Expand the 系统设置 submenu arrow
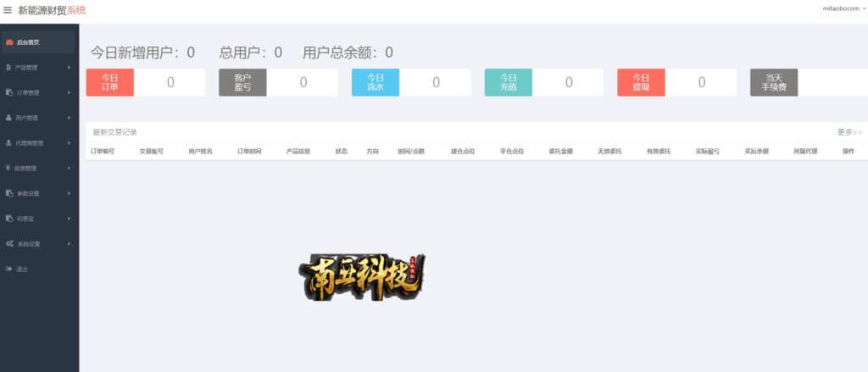 coord(70,243)
